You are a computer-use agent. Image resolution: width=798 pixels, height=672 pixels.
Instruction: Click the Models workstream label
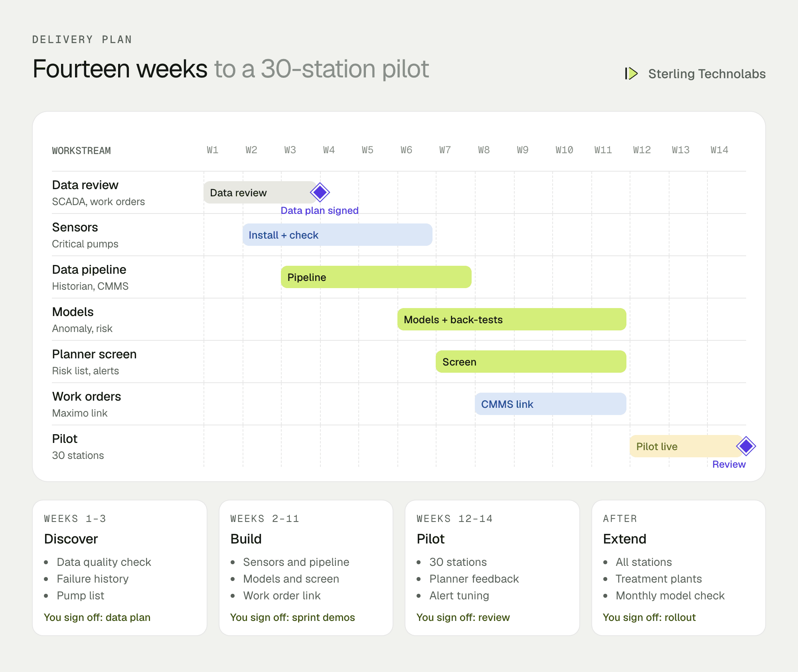pyautogui.click(x=73, y=312)
